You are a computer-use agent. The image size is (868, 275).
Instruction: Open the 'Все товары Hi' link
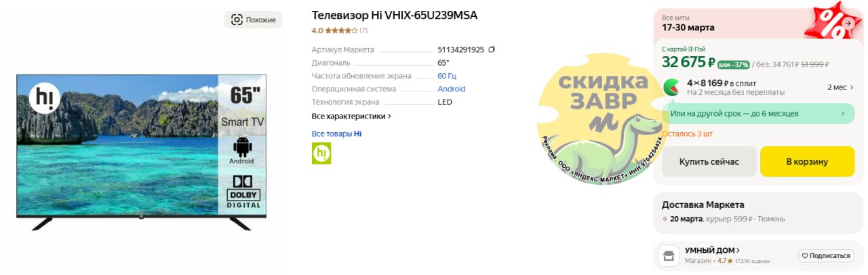coord(336,133)
